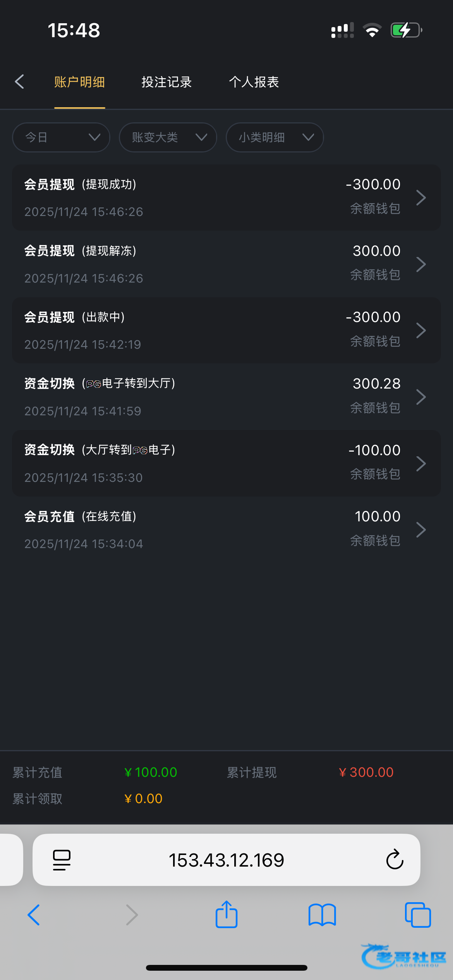The width and height of the screenshot is (453, 980).
Task: Switch to the 投注记录 tab
Action: (x=166, y=82)
